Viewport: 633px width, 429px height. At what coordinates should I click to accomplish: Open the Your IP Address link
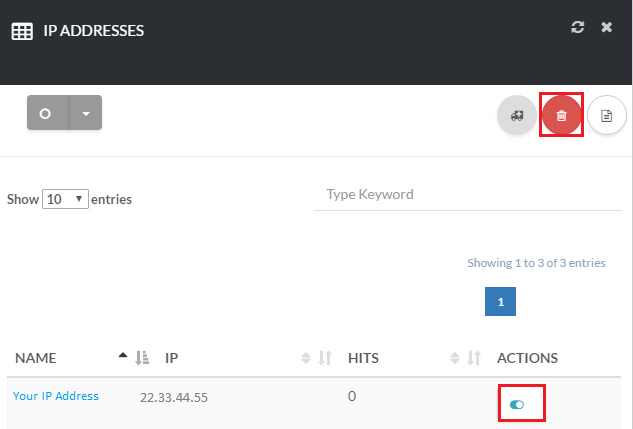[56, 396]
